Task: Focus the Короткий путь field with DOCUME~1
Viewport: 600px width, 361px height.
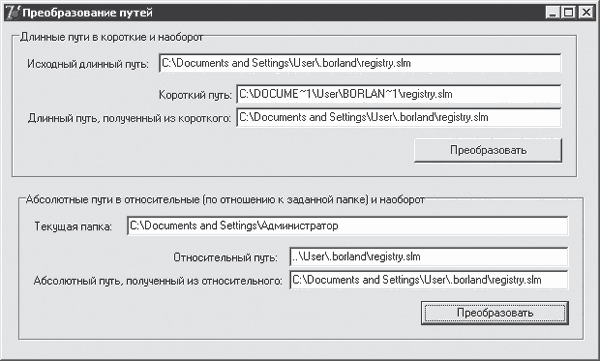Action: point(399,94)
